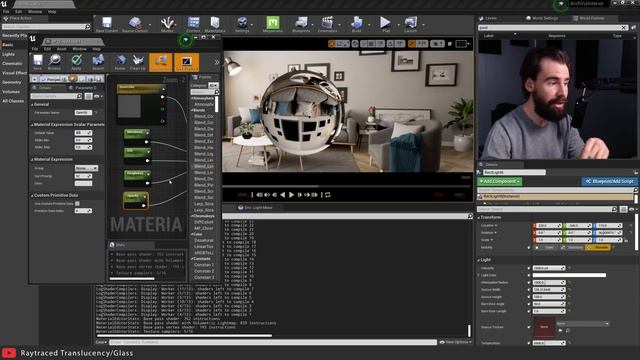The image size is (640, 360).
Task: Toggle the Source Width row checkbox
Action: pyautogui.click(x=529, y=289)
